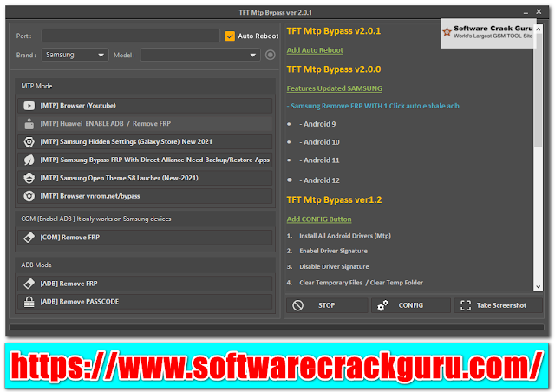This screenshot has width=555, height=392.
Task: Run [MTP] Huawei ENABLE ADB / Remove FRP
Action: pos(145,124)
